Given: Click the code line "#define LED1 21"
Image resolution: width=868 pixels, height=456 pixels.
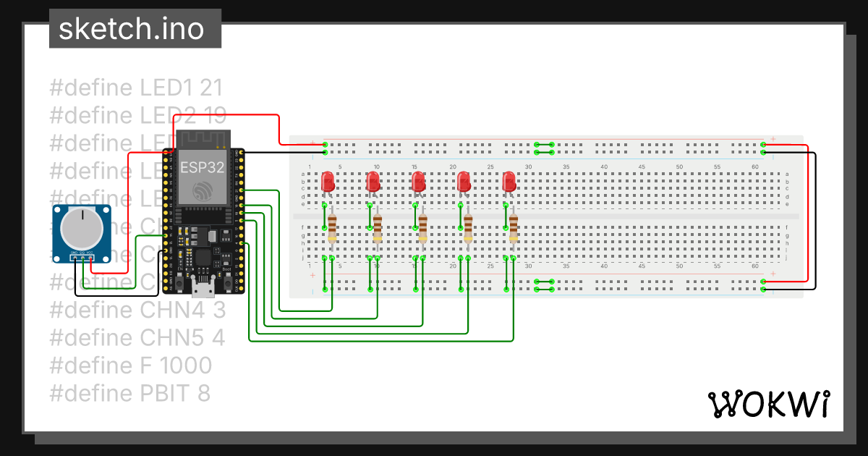Looking at the screenshot, I should (136, 88).
